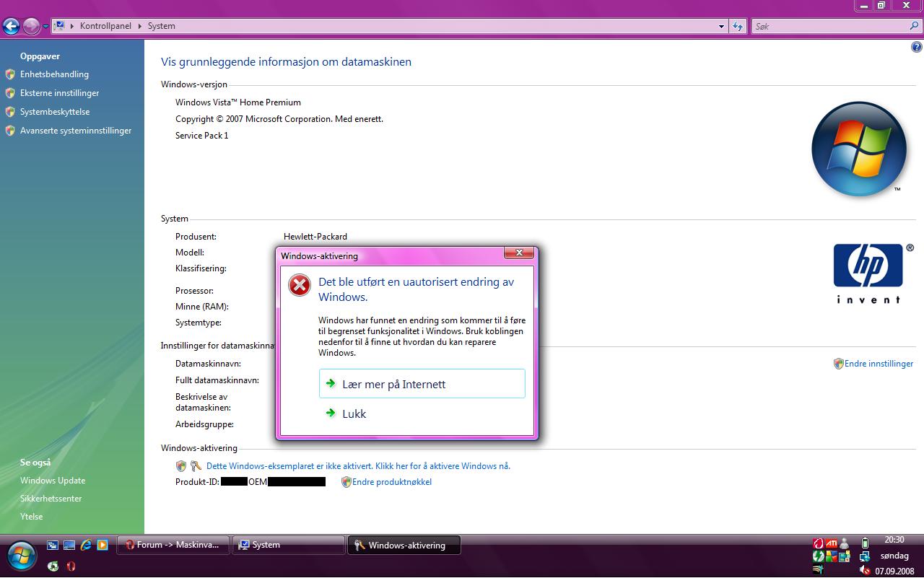Click the muted volume tray icon
This screenshot has width=924, height=578.
(x=865, y=570)
